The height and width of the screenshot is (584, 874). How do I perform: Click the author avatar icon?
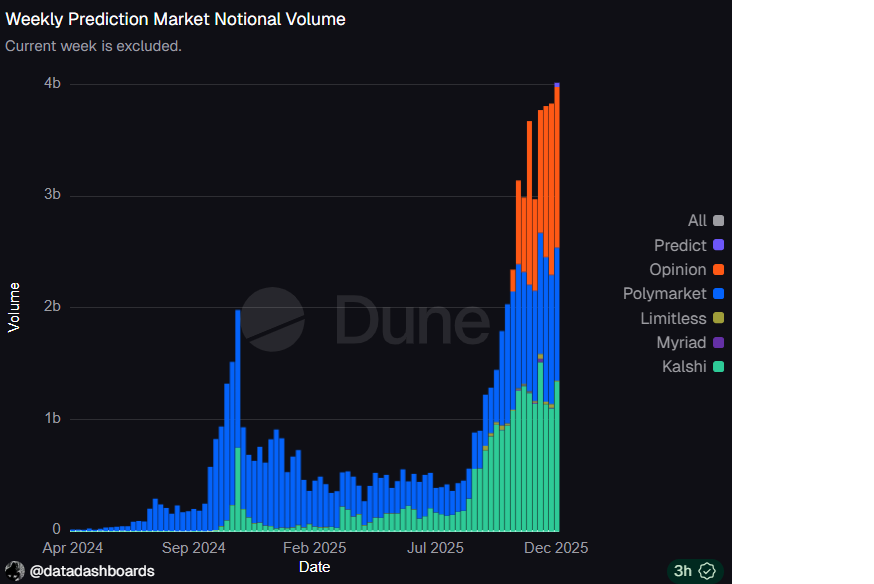(14, 571)
